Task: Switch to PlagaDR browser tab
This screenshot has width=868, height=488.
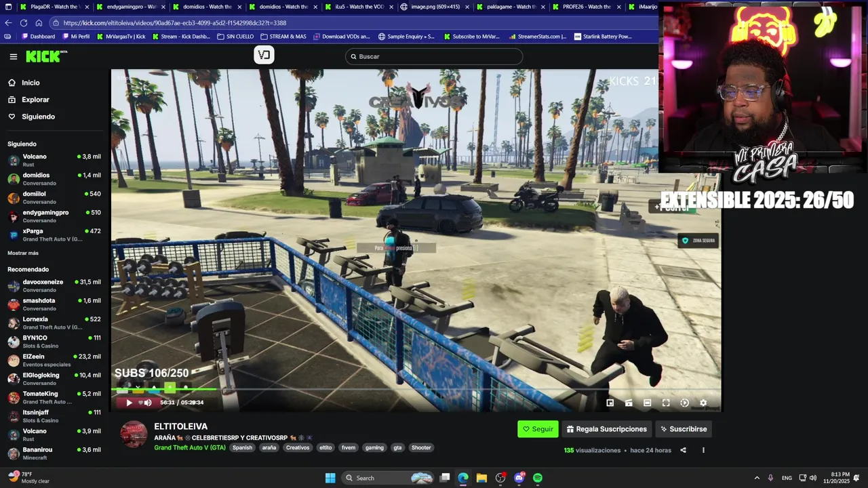Action: (54, 7)
